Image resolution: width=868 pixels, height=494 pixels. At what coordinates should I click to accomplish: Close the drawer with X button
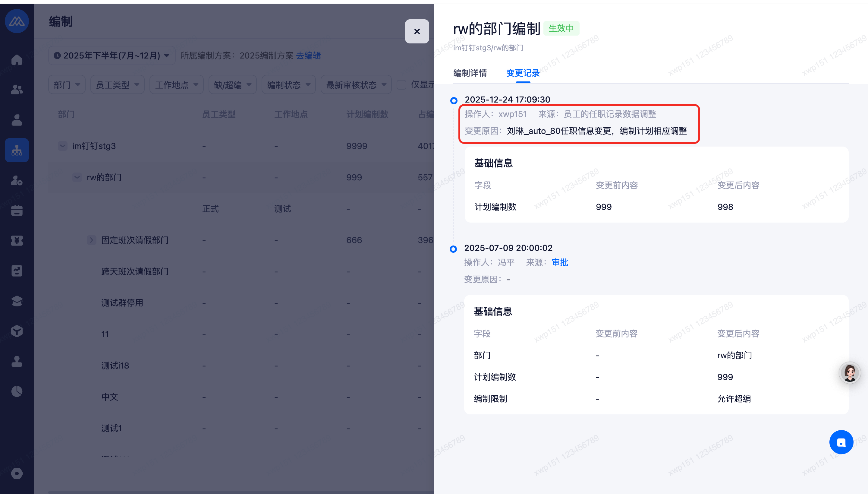pos(417,31)
